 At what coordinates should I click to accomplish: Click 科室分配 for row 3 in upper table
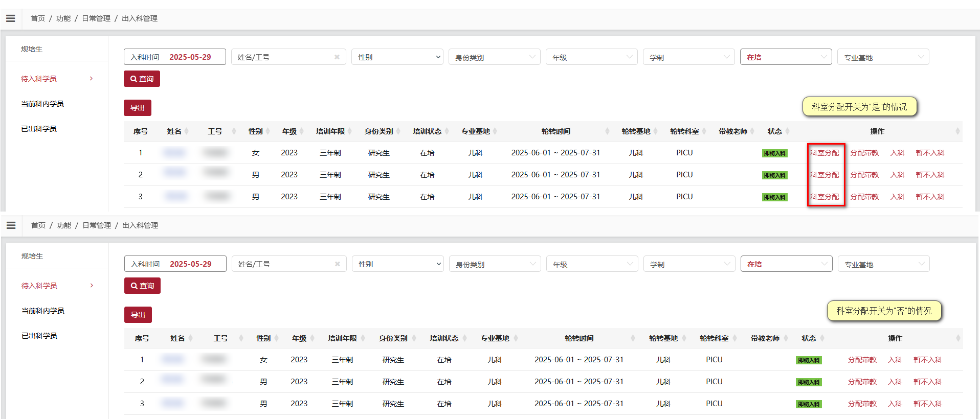click(825, 197)
